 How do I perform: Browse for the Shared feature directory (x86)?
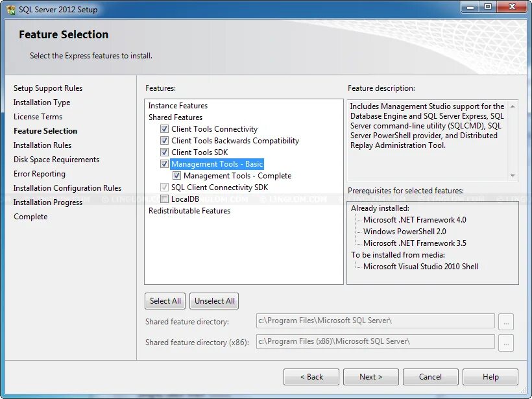[x=506, y=343]
